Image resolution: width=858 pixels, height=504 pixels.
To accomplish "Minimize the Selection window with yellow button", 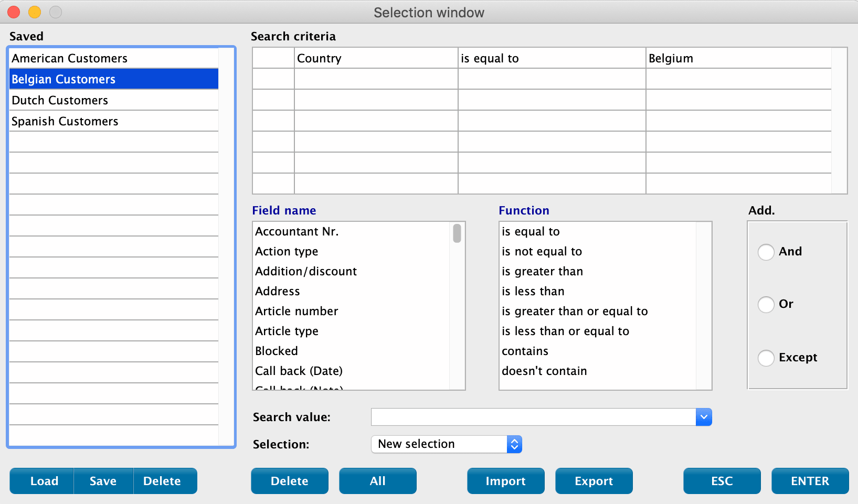I will coord(35,12).
